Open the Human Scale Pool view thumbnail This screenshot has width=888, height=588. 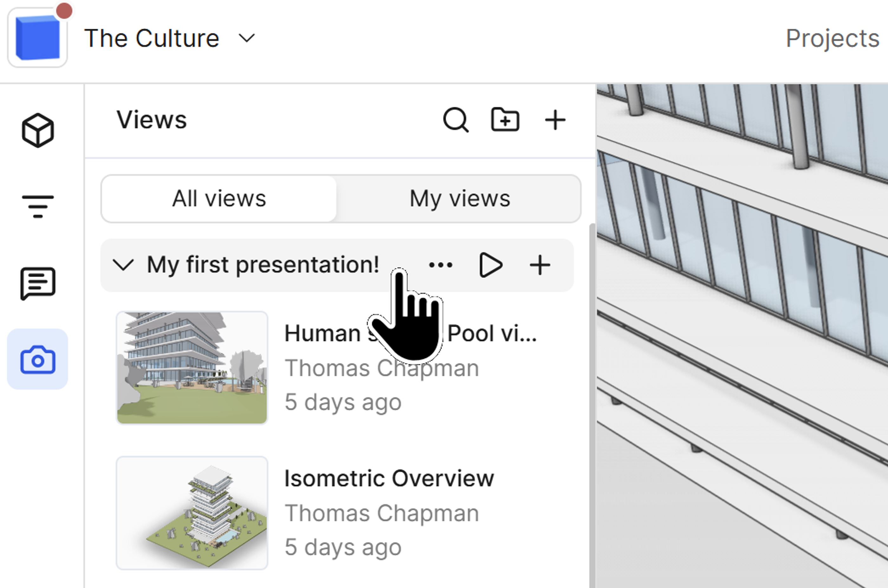192,367
